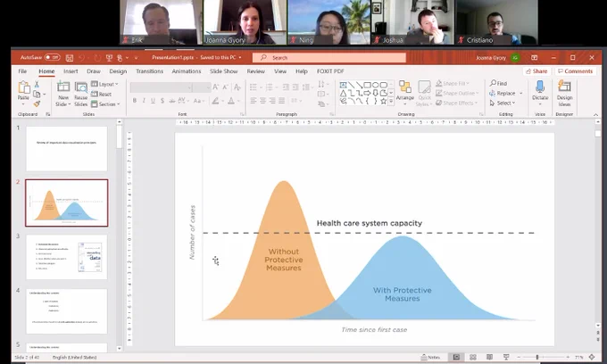Switch to Slide Sorter view icon
The image size is (607, 364).
pyautogui.click(x=473, y=357)
